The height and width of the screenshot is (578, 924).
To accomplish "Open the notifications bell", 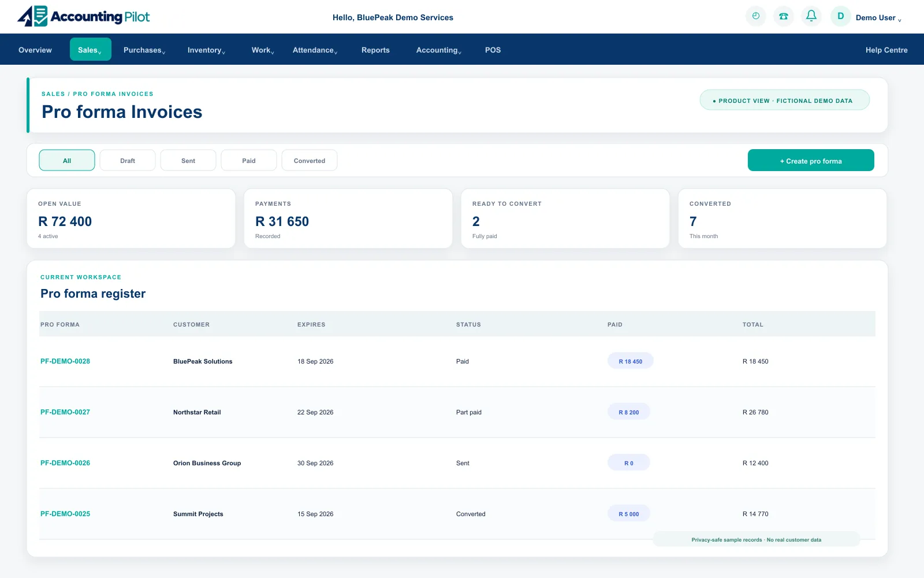I will [x=811, y=16].
